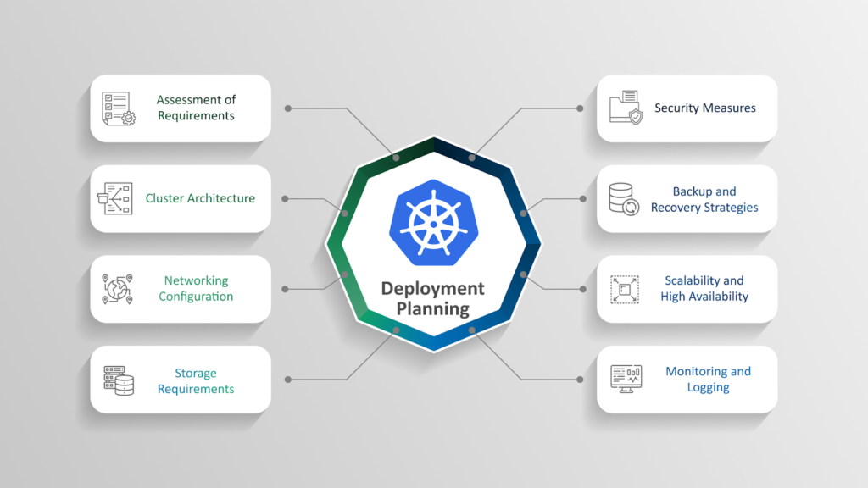Click the globe icon next to Networking Configuration
This screenshot has height=488, width=868.
(117, 289)
